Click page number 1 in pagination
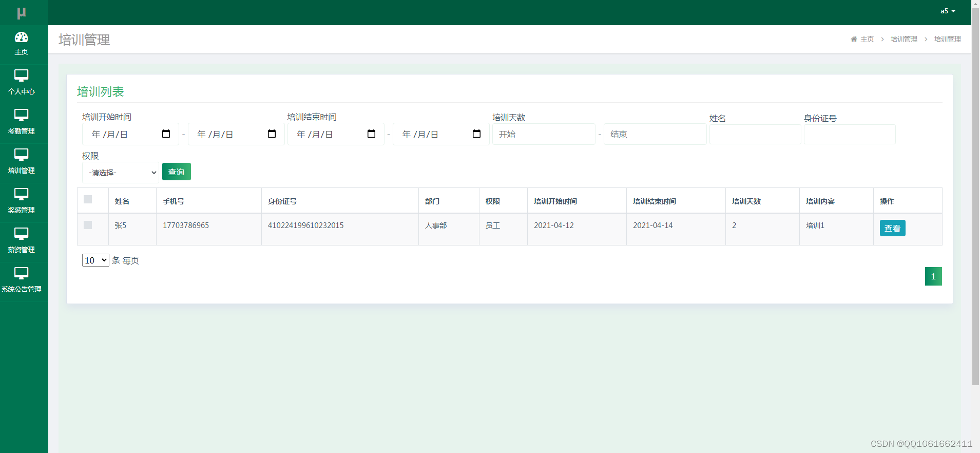980x453 pixels. pyautogui.click(x=933, y=276)
